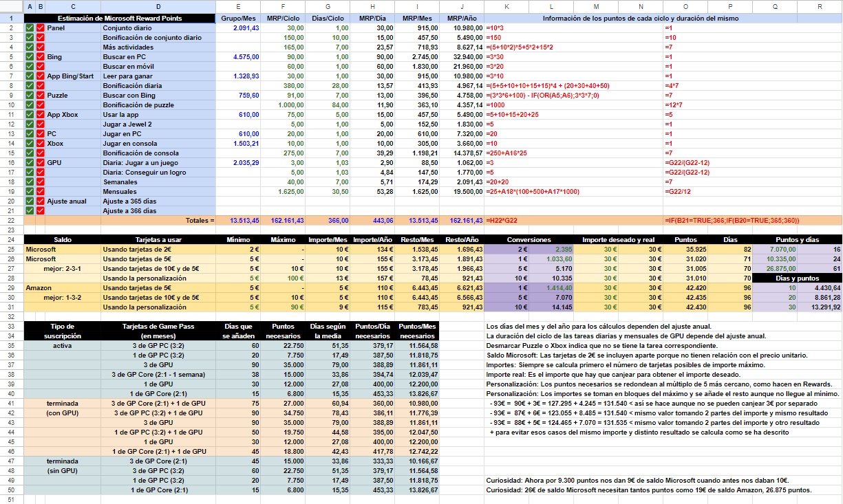Toggle green checkbox in App Bing/Start row
The height and width of the screenshot is (504, 843).
(x=30, y=76)
